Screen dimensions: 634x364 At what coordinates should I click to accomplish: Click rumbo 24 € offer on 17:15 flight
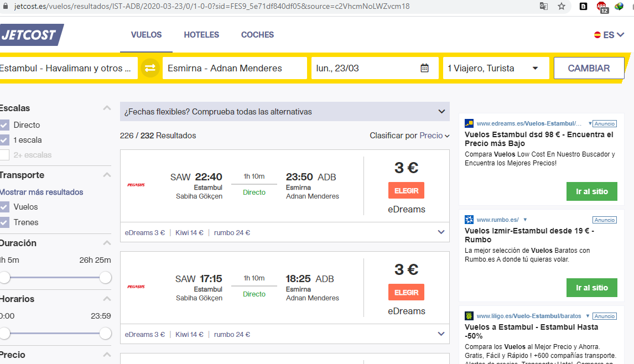click(232, 335)
